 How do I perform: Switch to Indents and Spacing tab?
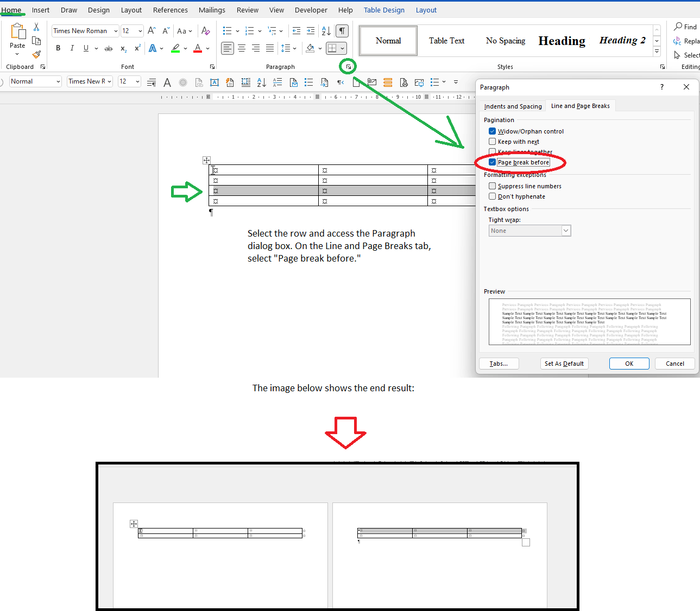[x=513, y=106]
